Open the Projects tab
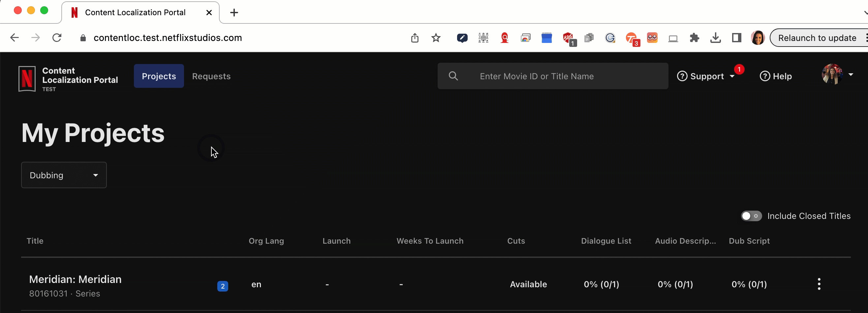Screen dimensions: 868x313 coord(159,76)
